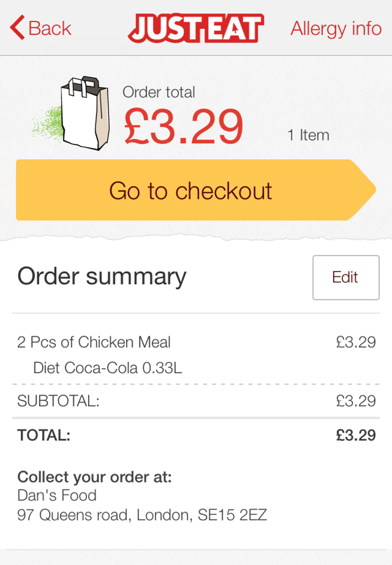This screenshot has width=392, height=565.
Task: Edit the order summary
Action: tap(345, 277)
